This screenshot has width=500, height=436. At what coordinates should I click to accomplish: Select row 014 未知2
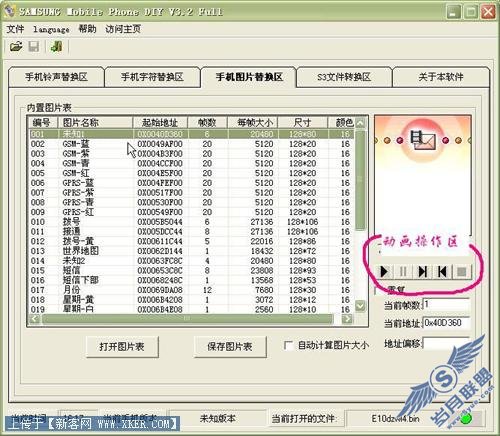pyautogui.click(x=191, y=261)
